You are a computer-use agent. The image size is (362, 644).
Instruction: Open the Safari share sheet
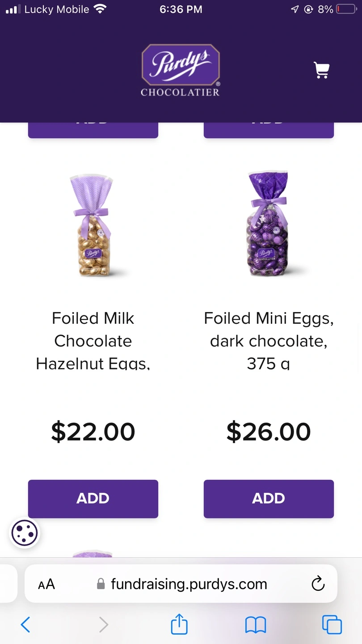[x=179, y=624]
